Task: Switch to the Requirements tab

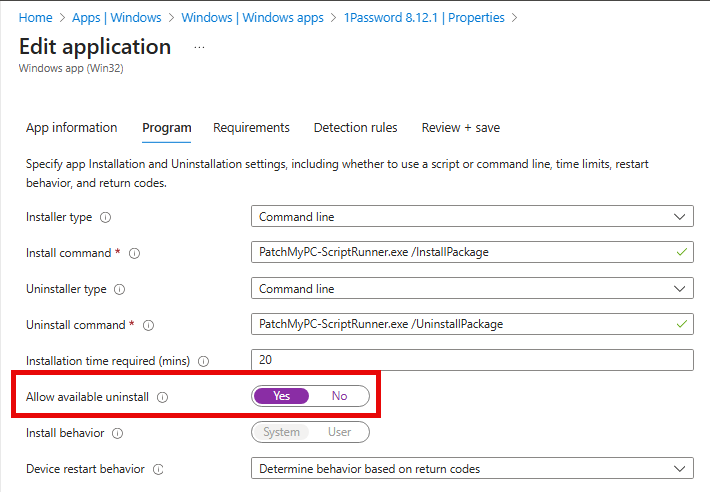Action: tap(251, 128)
